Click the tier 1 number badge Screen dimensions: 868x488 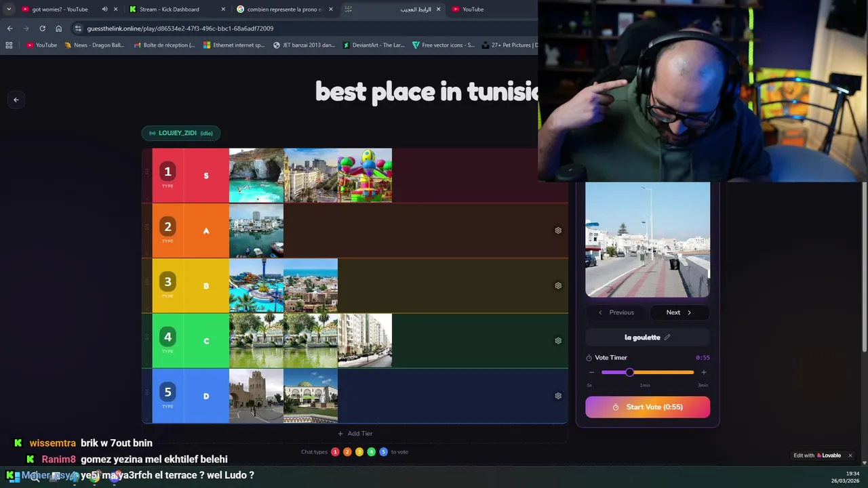(167, 171)
